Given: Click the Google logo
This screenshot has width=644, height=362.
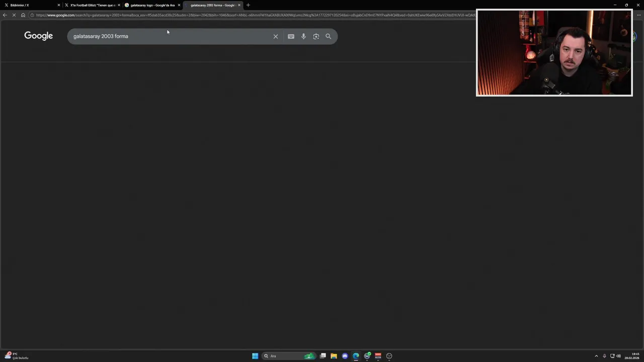Looking at the screenshot, I should coord(38,36).
